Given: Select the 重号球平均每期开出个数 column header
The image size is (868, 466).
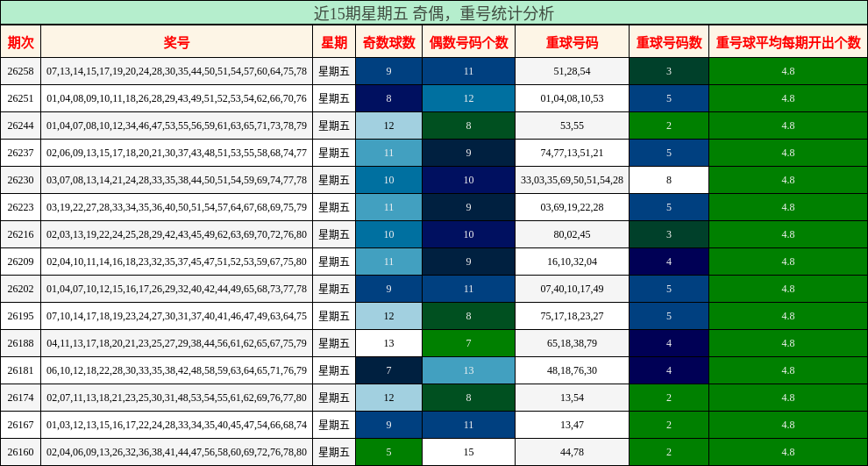Looking at the screenshot, I should (788, 42).
